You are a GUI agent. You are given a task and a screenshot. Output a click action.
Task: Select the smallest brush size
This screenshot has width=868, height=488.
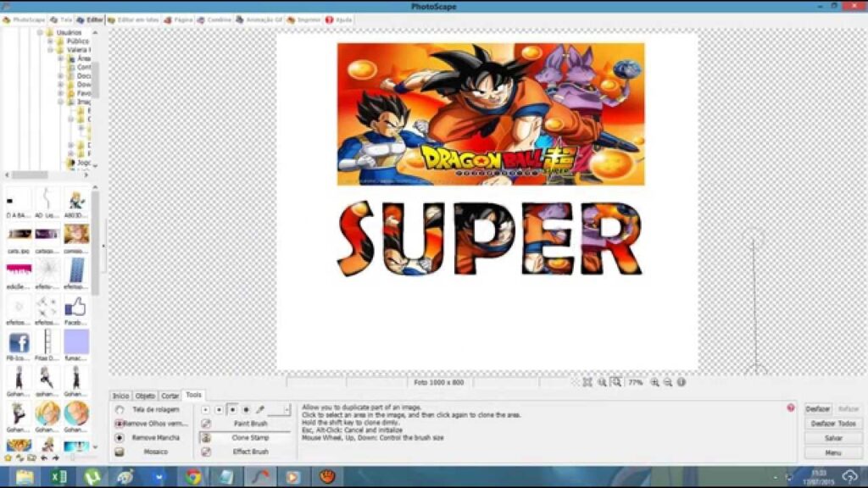tap(205, 409)
